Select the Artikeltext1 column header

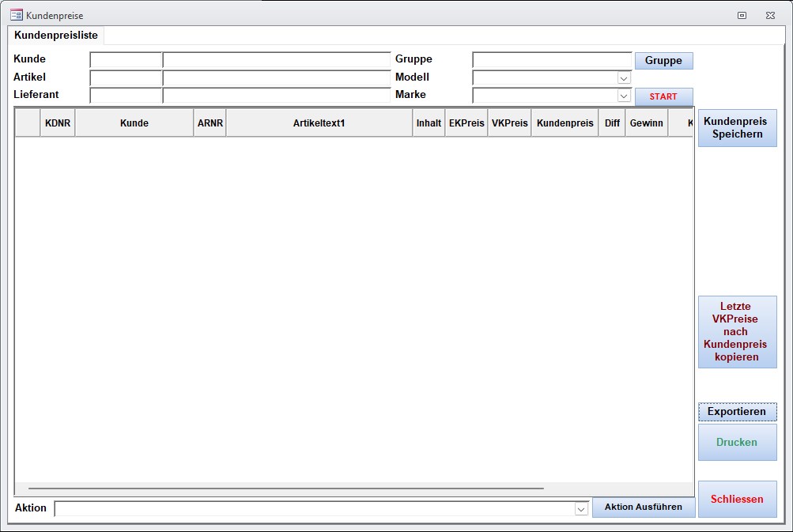(319, 123)
